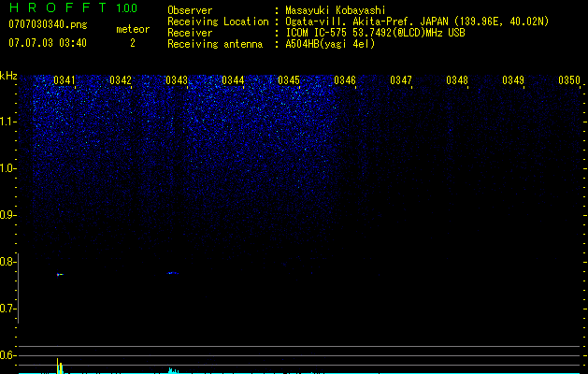Screen dimensions: 588x374
Task: Click the meteor count label
Action: pos(133,29)
